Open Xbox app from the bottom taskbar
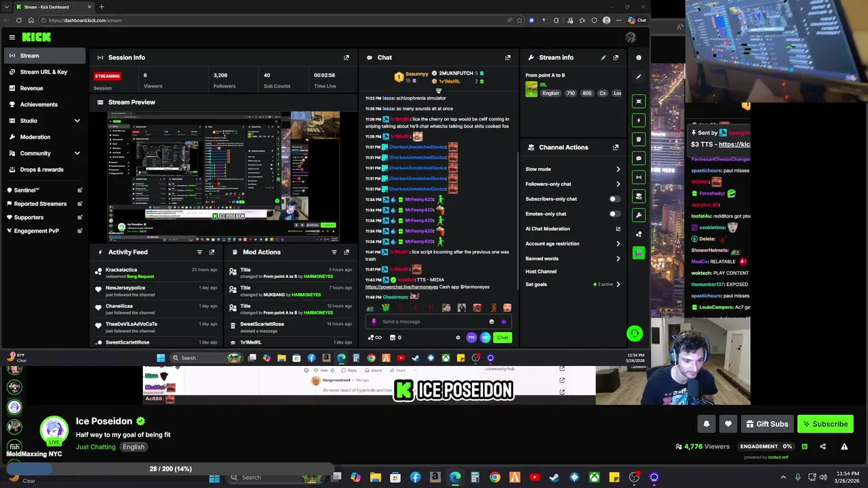 (595, 478)
